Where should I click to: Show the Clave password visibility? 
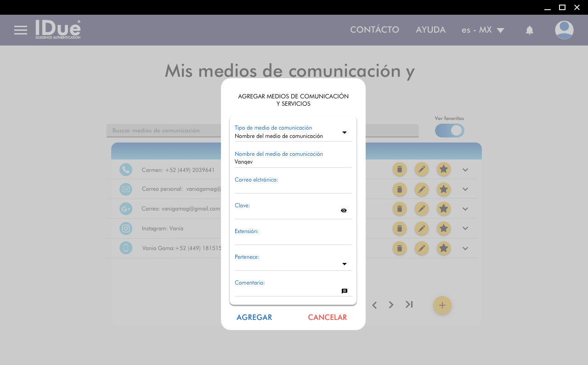[344, 211]
